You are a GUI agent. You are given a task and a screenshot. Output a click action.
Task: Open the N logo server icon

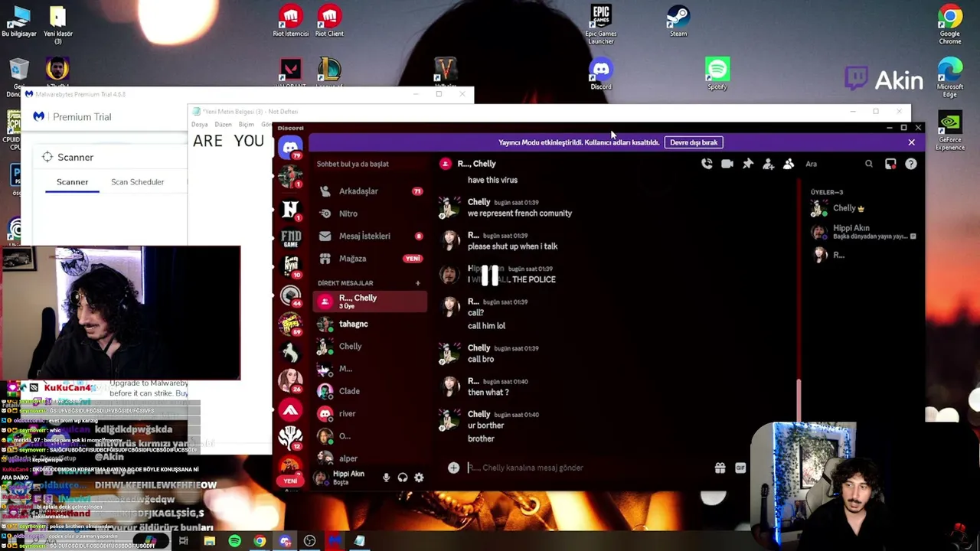290,208
